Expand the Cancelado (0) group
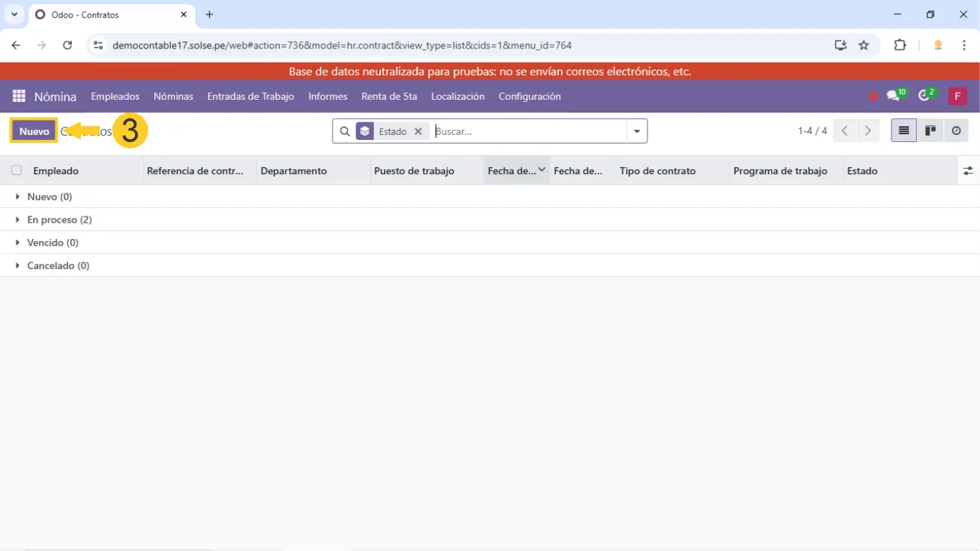This screenshot has width=980, height=551. click(58, 266)
